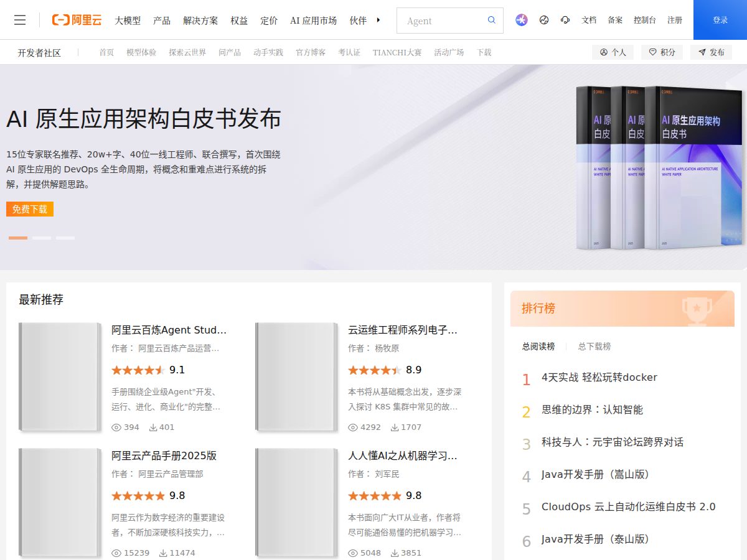Open the hamburger menu icon
This screenshot has width=747, height=560.
point(20,20)
